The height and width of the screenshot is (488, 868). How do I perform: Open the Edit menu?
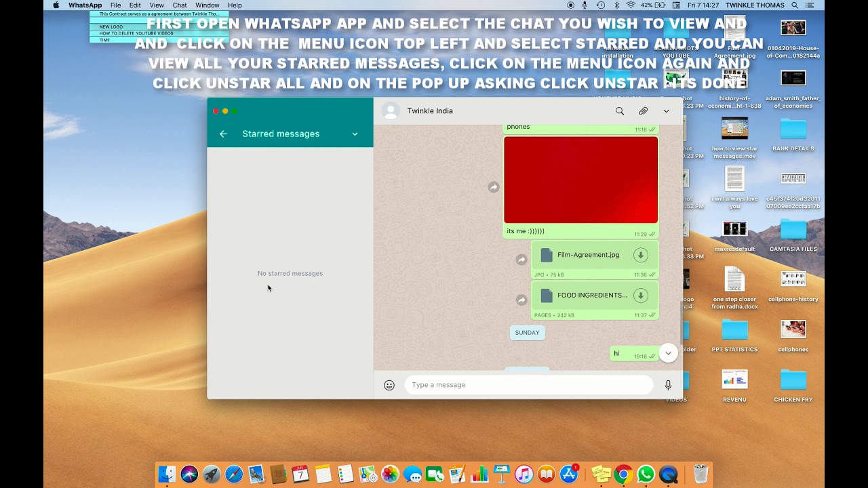click(135, 5)
